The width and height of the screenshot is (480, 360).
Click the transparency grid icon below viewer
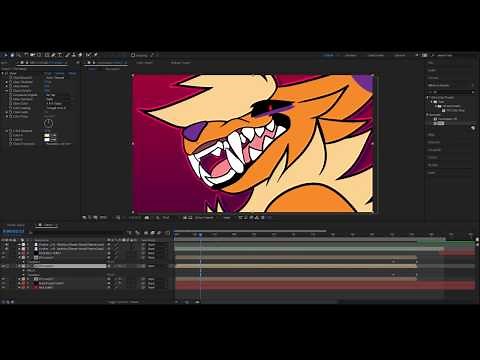190,218
